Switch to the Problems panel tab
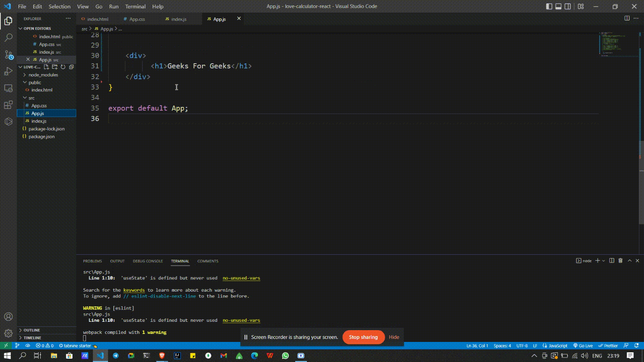644x362 pixels. (x=92, y=261)
